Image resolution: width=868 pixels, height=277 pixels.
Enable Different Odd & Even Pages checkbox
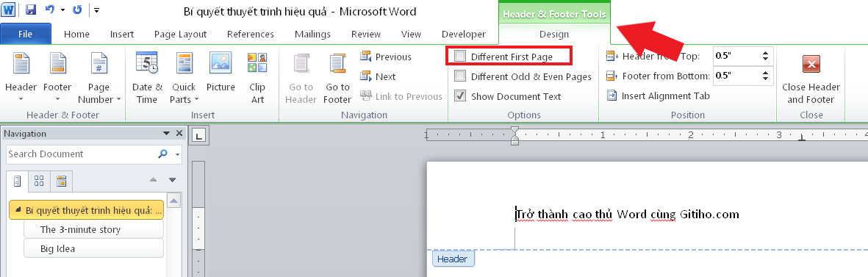click(x=460, y=76)
